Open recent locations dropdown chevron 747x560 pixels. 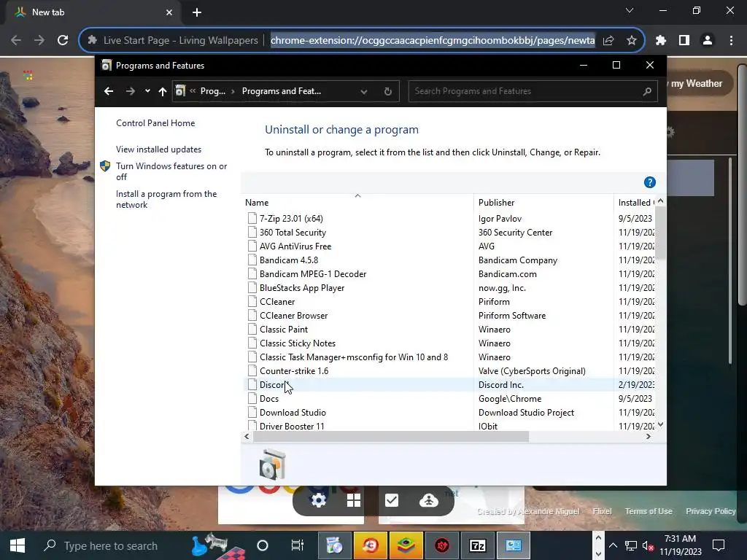click(147, 91)
